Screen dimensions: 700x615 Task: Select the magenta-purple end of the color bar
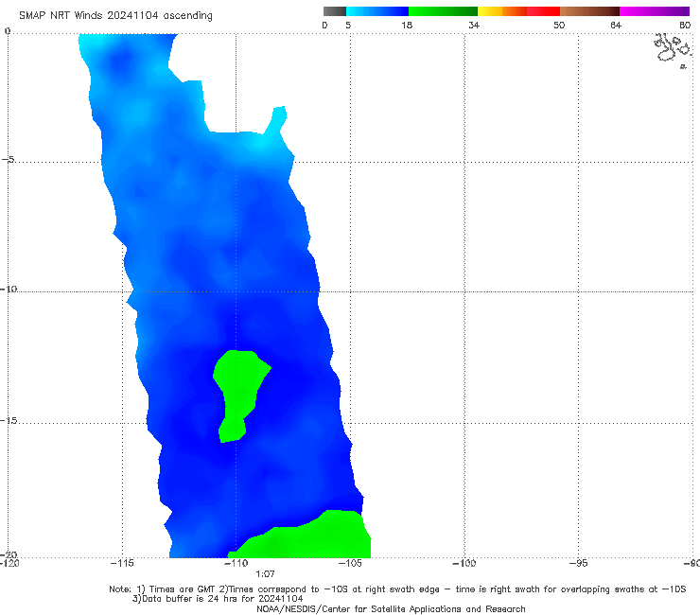pyautogui.click(x=654, y=11)
